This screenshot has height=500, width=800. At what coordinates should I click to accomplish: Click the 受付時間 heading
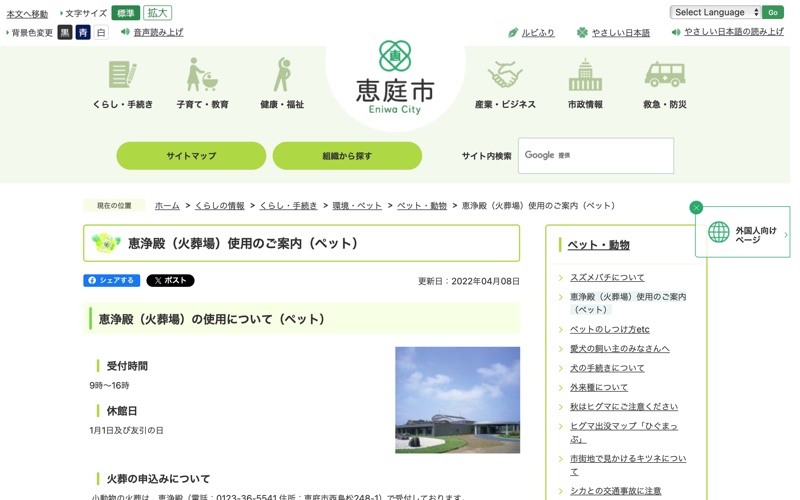click(x=127, y=366)
